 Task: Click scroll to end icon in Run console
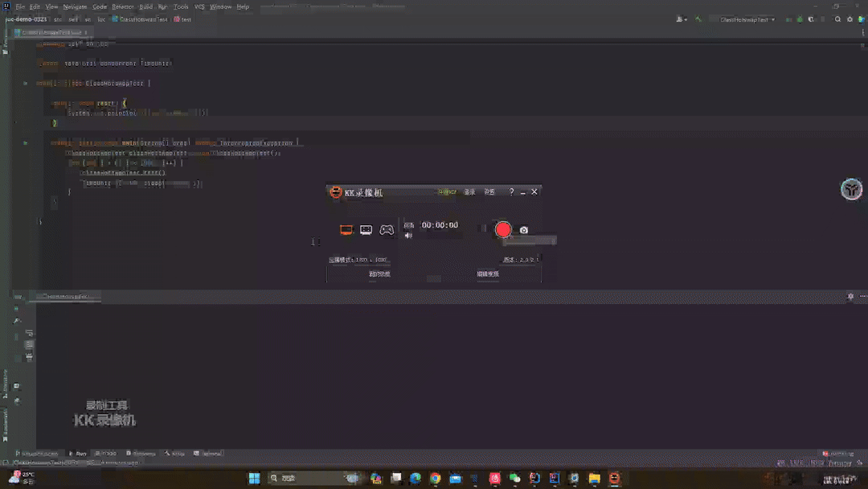[x=30, y=345]
